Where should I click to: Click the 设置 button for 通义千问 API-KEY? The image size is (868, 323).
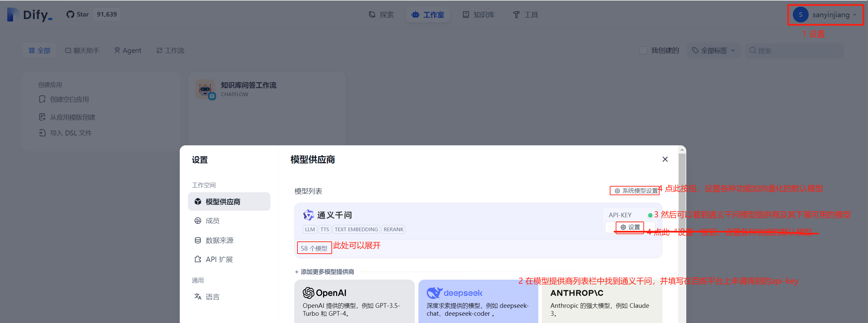(630, 227)
